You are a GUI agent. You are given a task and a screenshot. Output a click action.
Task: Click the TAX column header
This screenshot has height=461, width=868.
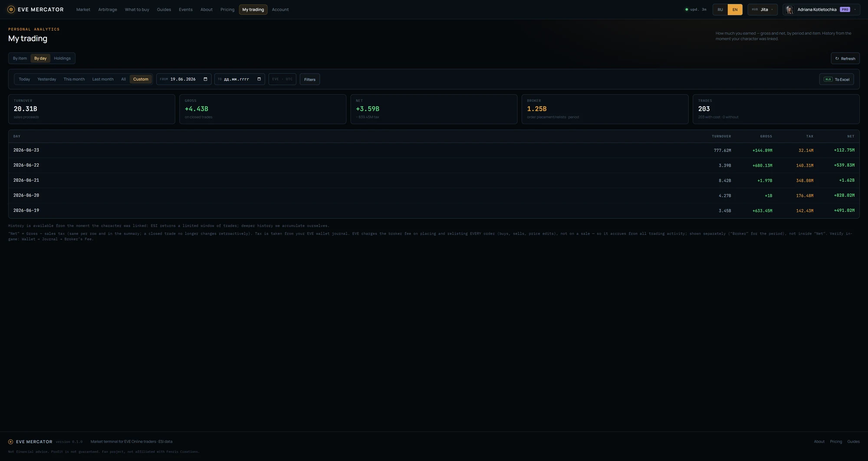coord(810,136)
